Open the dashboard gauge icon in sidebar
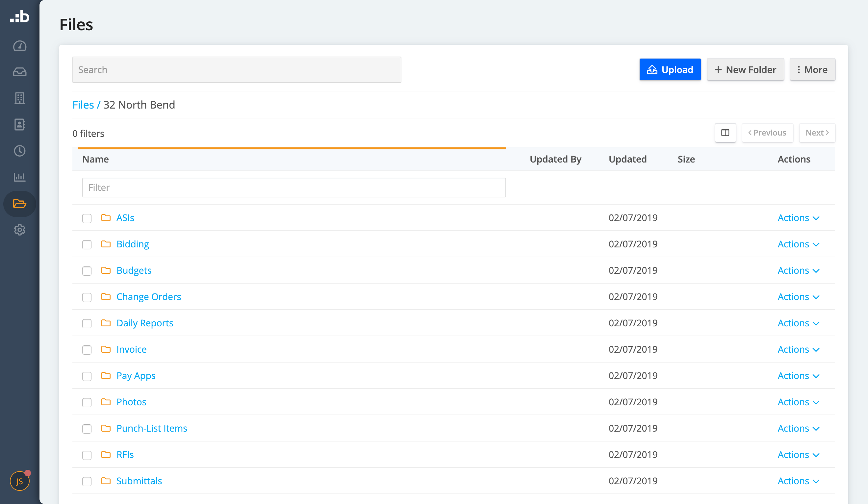The width and height of the screenshot is (868, 504). click(x=20, y=46)
